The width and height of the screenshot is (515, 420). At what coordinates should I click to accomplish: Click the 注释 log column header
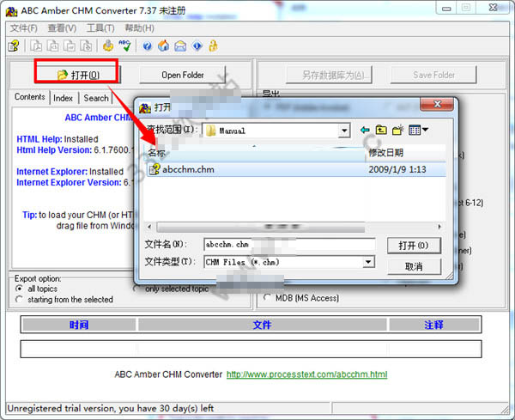point(433,325)
